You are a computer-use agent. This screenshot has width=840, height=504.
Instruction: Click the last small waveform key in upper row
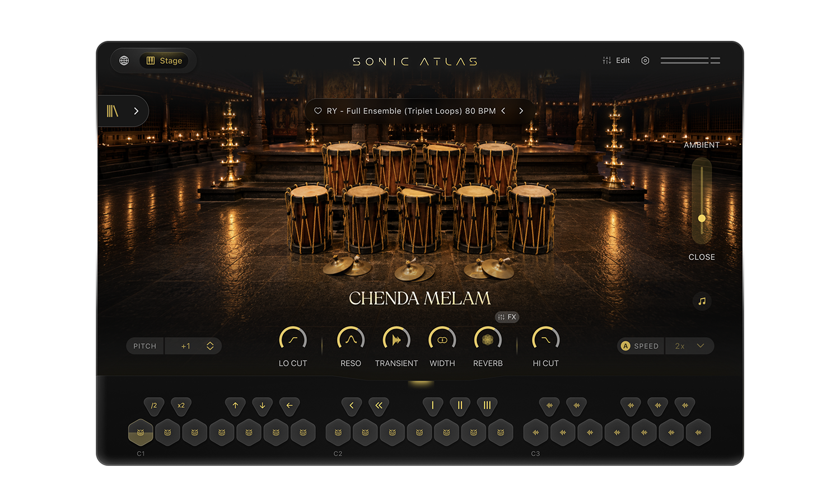tap(685, 405)
